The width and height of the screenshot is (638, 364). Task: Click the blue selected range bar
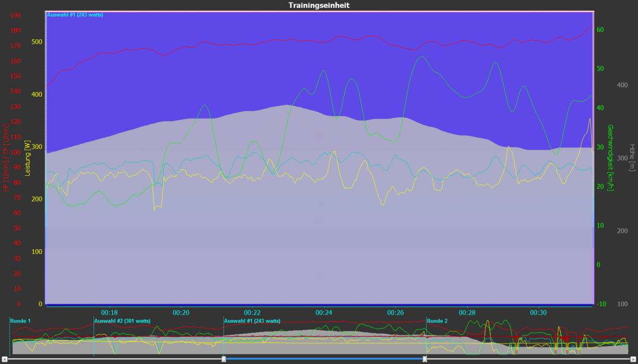pos(324,360)
